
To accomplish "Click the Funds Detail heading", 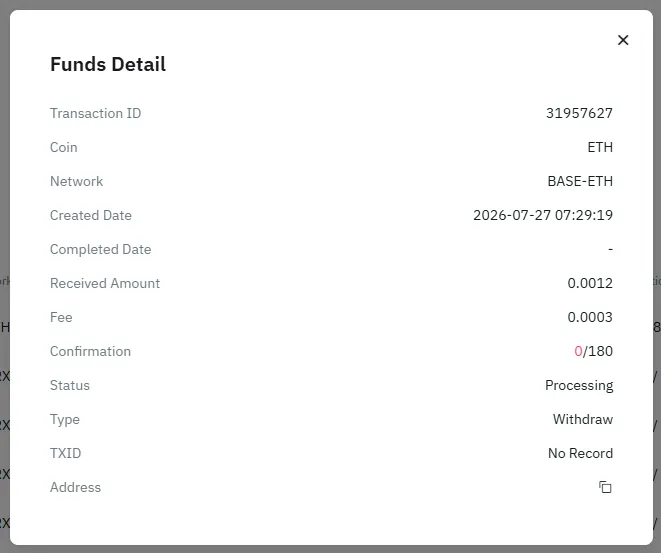I will click(x=108, y=64).
